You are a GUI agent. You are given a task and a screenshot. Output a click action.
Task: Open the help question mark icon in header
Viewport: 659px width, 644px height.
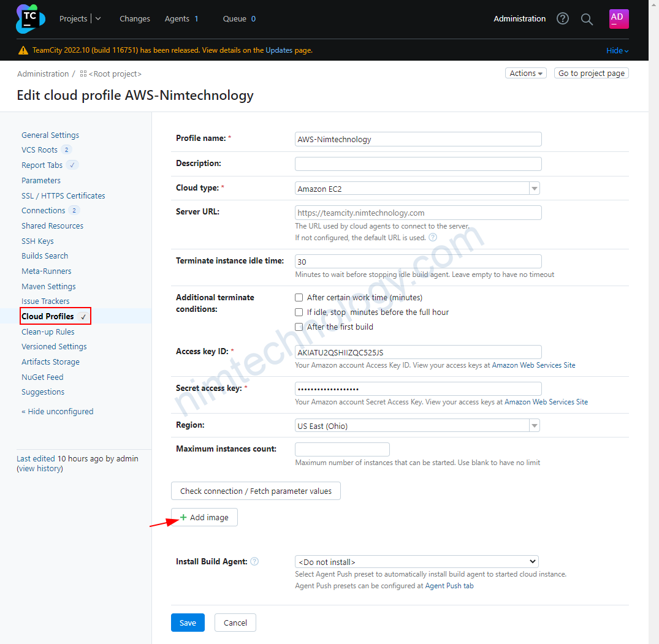point(562,18)
